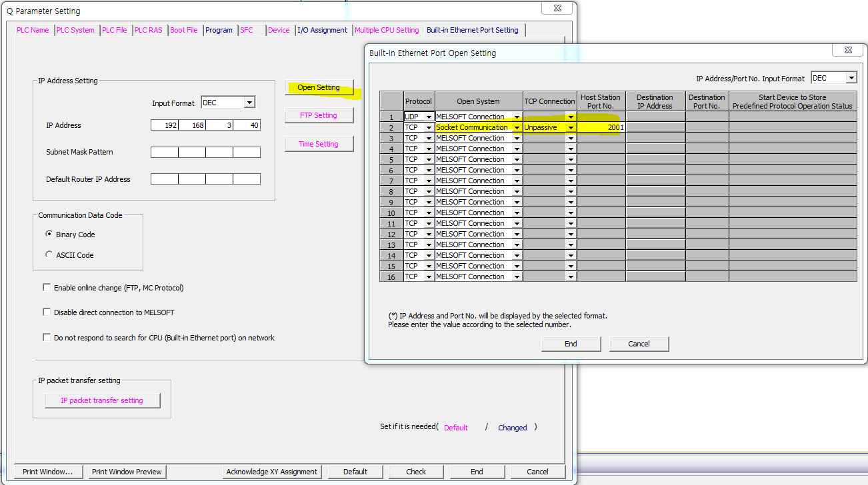Expand the Input Format DEC dropdown
Viewport: 868px width, 485px height.
[249, 103]
